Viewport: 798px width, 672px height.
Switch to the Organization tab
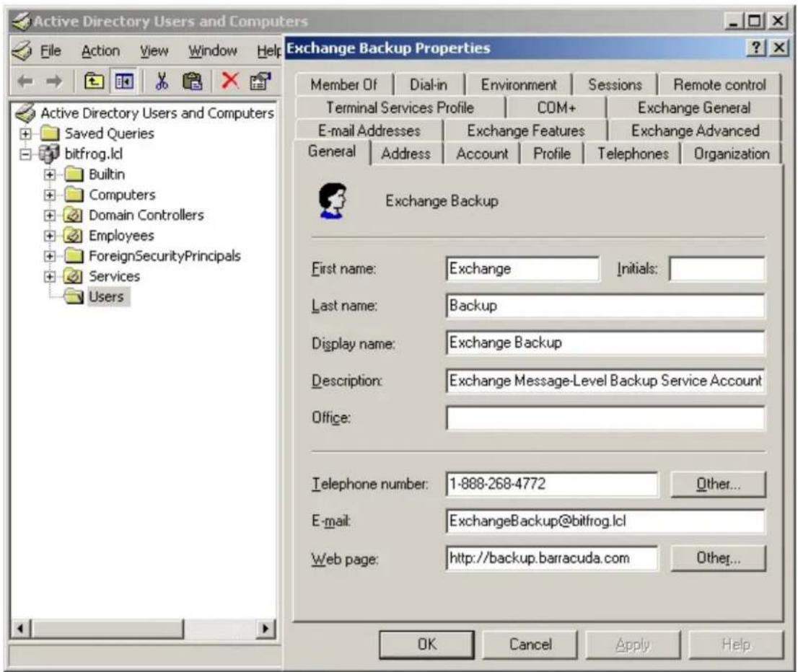click(x=732, y=154)
